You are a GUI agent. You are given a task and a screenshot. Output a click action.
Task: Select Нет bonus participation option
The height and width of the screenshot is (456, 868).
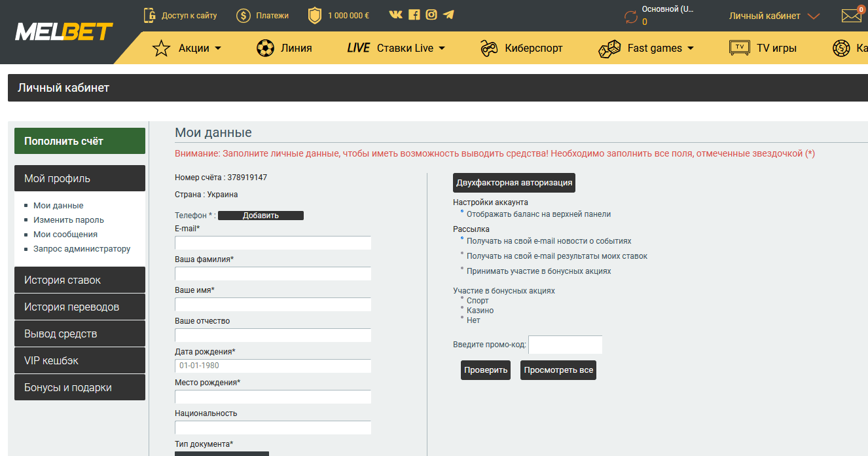(462, 318)
